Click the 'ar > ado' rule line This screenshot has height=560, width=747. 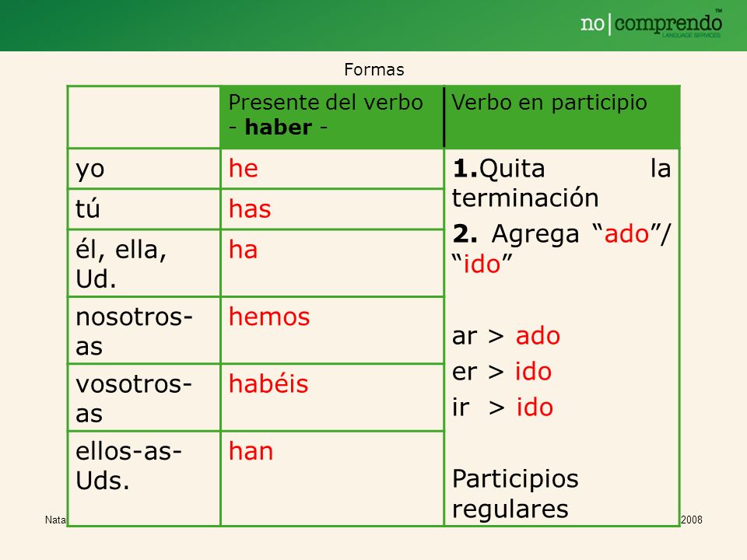(506, 336)
